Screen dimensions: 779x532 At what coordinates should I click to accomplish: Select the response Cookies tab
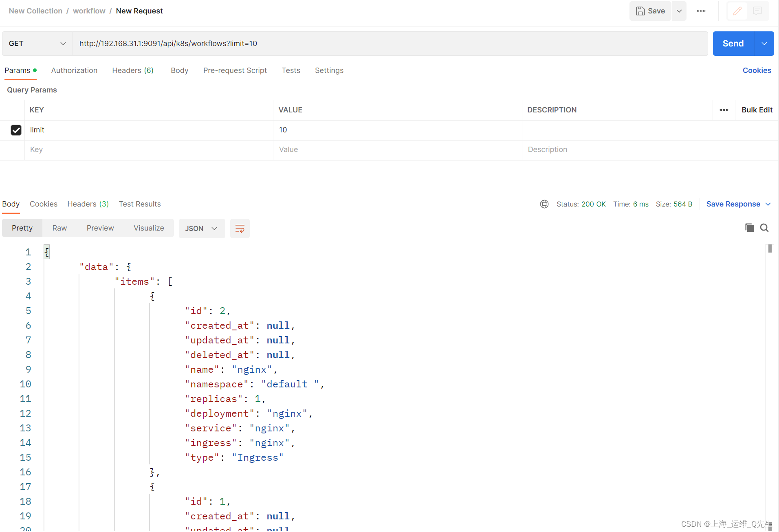[43, 204]
